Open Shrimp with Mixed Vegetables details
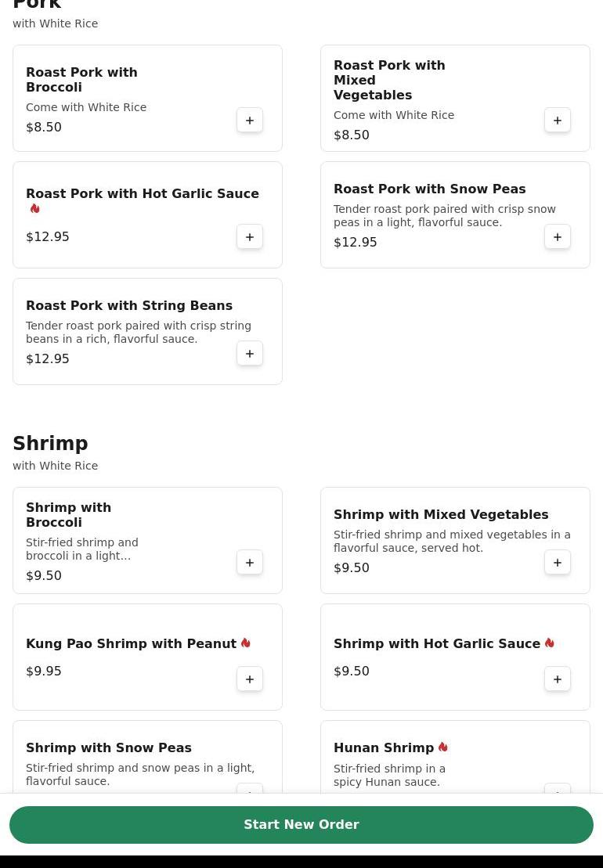The image size is (603, 868). [440, 515]
